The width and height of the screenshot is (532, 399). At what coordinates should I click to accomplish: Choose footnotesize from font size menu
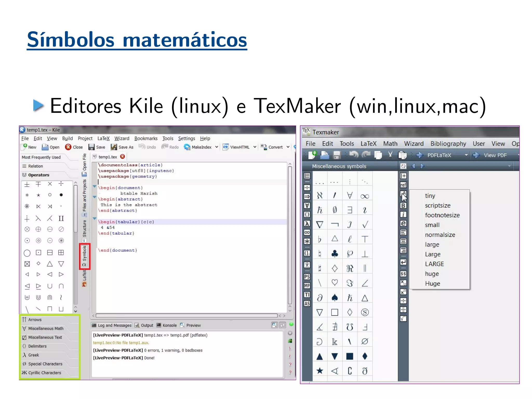(x=442, y=215)
